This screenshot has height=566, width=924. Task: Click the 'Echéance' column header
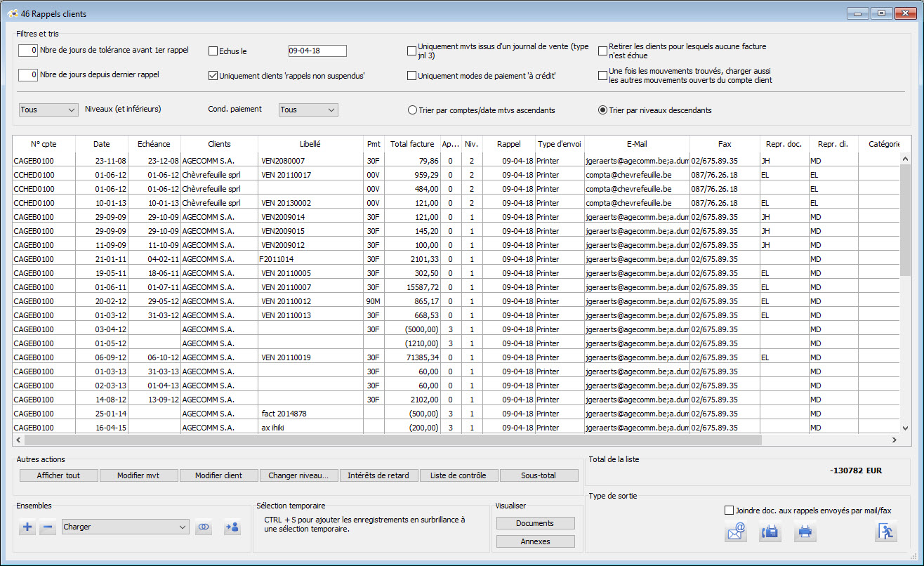[154, 144]
